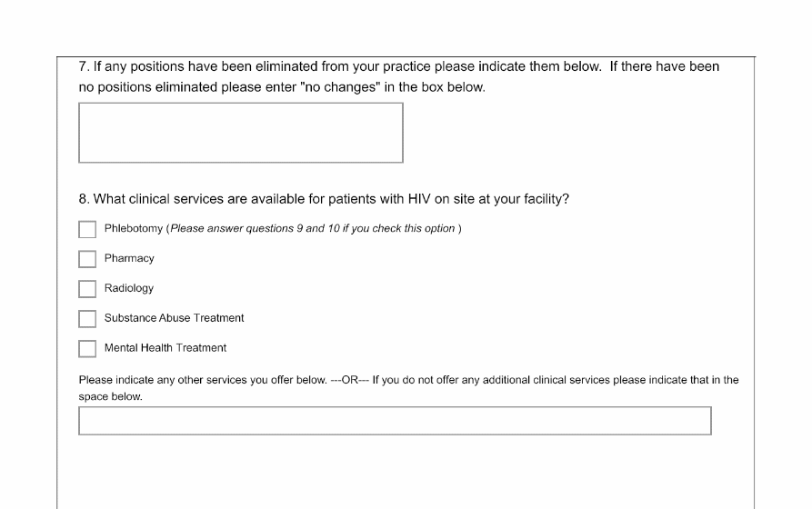Screen dimensions: 812x509
Task: Click the word "HIV" in question 8
Action: [x=420, y=199]
